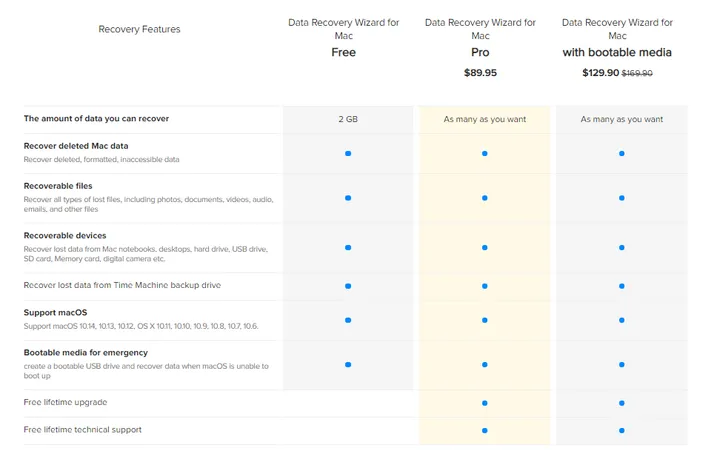
Task: Select the 'with bootable media' column header
Action: pos(617,37)
